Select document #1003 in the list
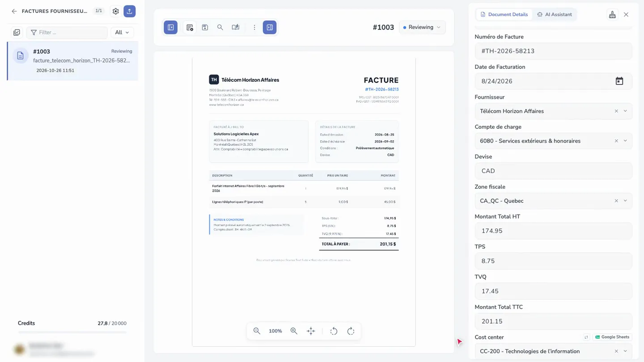The height and width of the screenshot is (362, 644). [73, 61]
